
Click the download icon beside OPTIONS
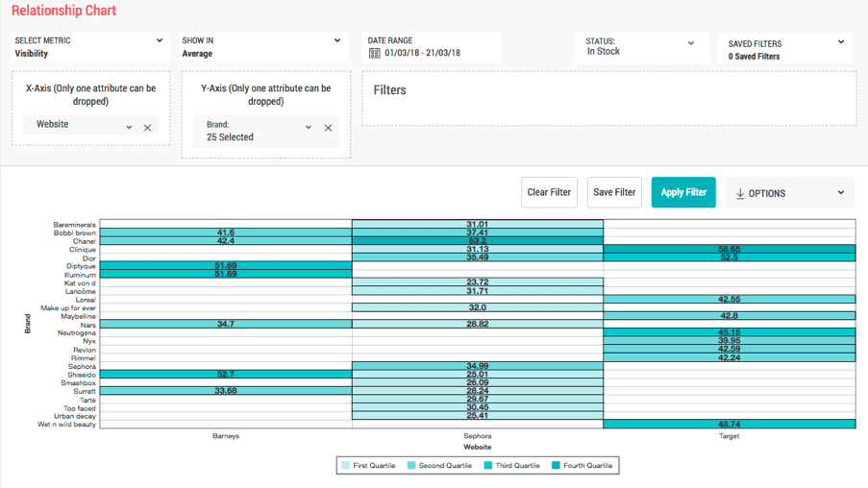click(740, 193)
